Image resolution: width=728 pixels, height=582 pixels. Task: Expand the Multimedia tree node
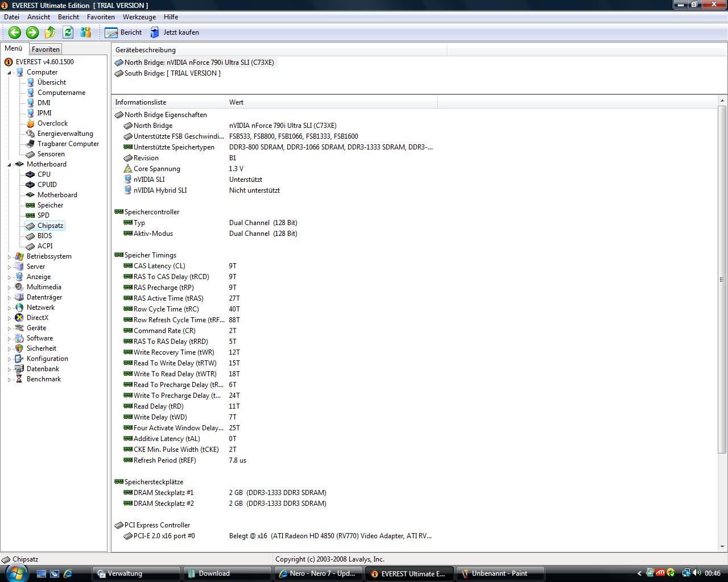[x=9, y=288]
